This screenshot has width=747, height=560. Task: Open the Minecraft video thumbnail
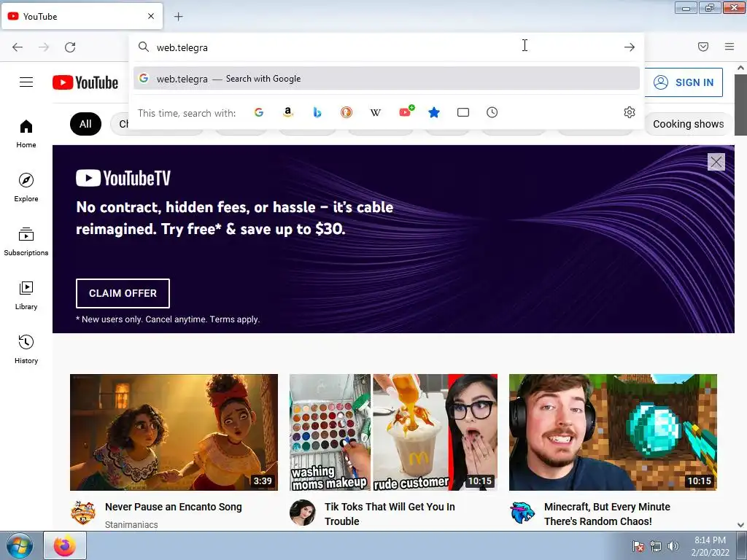[613, 432]
